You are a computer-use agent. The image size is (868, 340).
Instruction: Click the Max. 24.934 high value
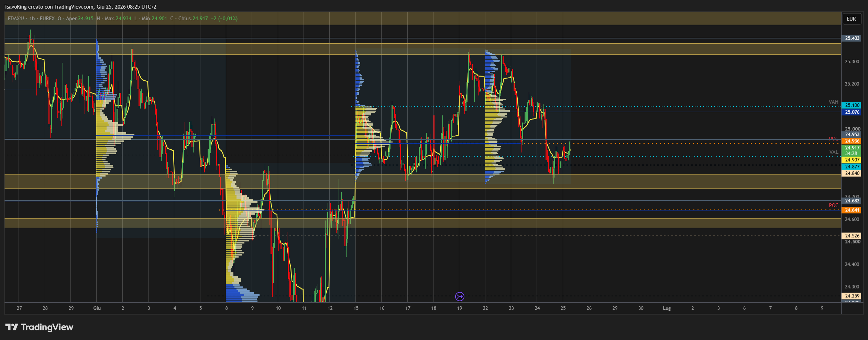click(118, 19)
